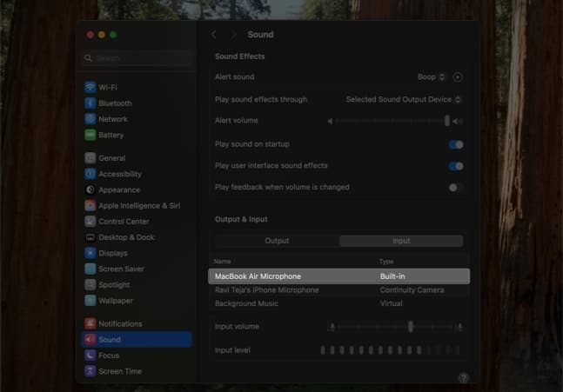
Task: Click the Name column header
Action: click(x=222, y=262)
